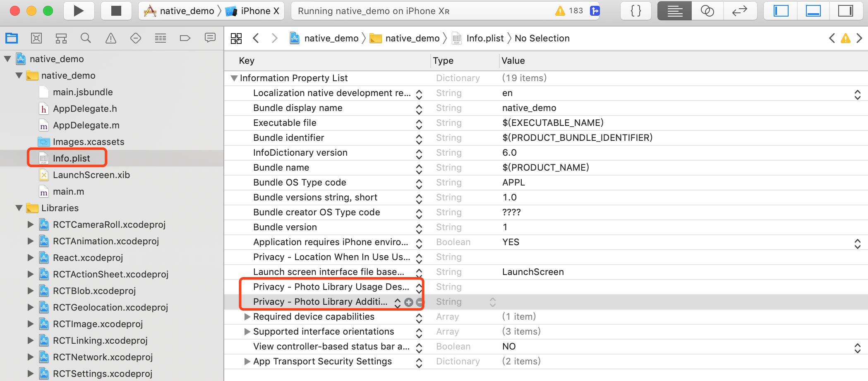The width and height of the screenshot is (868, 381).
Task: Show the Issue navigator warning triangle
Action: click(x=111, y=38)
